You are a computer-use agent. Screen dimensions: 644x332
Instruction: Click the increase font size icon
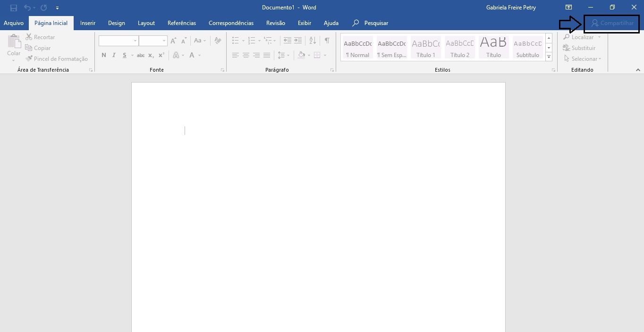173,41
